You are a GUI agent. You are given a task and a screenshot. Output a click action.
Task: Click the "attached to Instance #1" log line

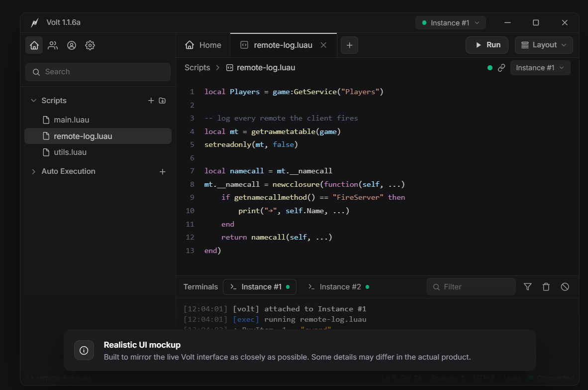(275, 309)
